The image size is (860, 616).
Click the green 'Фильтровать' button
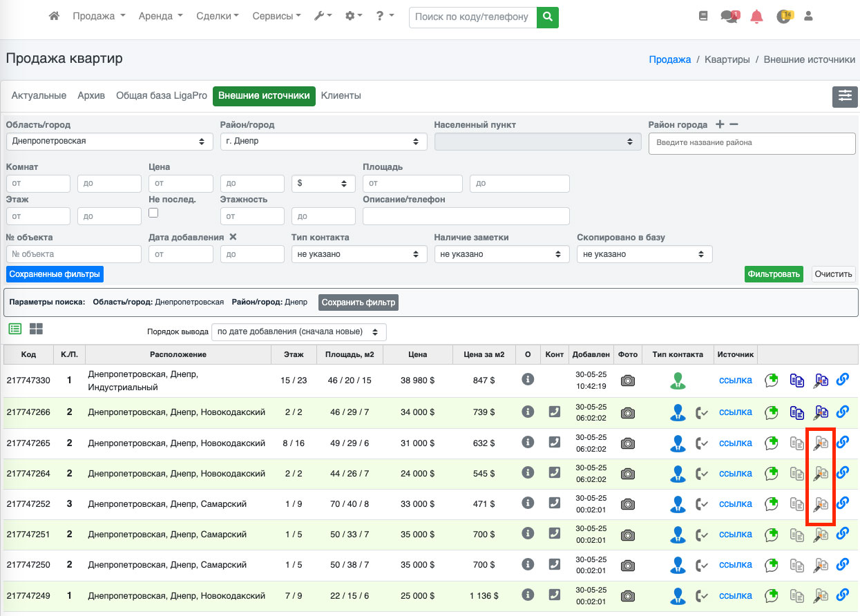[774, 274]
